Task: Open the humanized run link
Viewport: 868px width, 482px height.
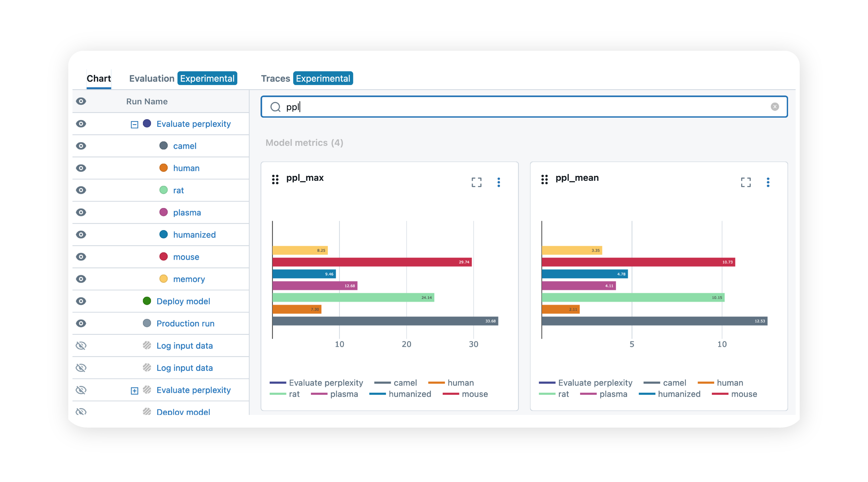Action: click(194, 235)
